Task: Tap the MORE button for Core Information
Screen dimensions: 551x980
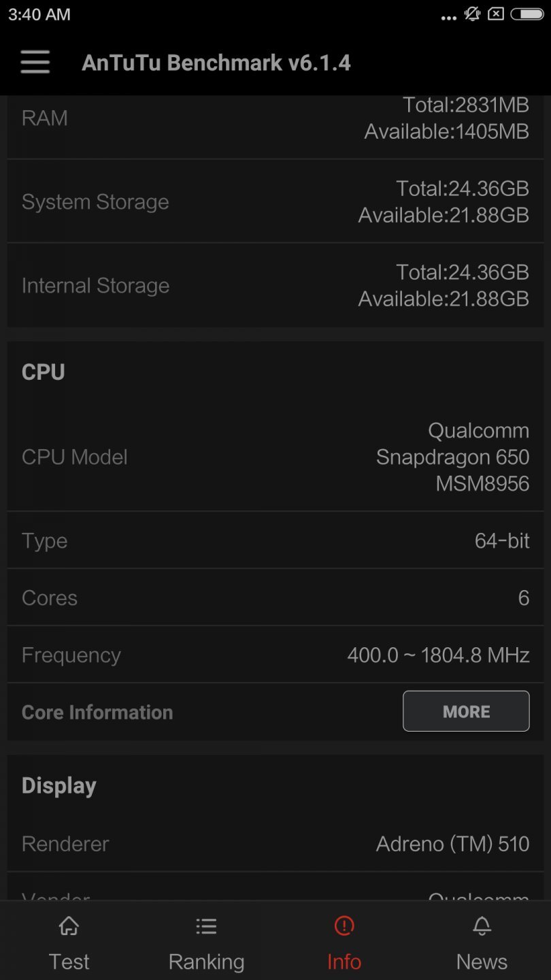Action: (x=466, y=711)
